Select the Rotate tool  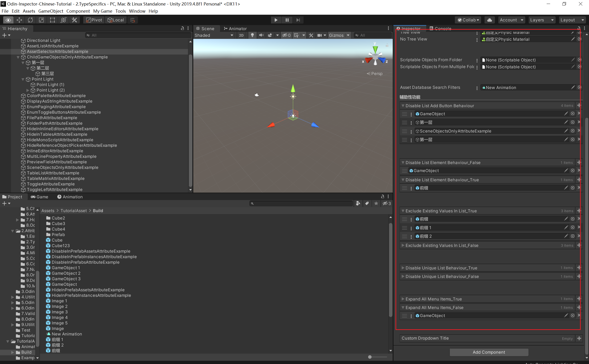[30, 20]
